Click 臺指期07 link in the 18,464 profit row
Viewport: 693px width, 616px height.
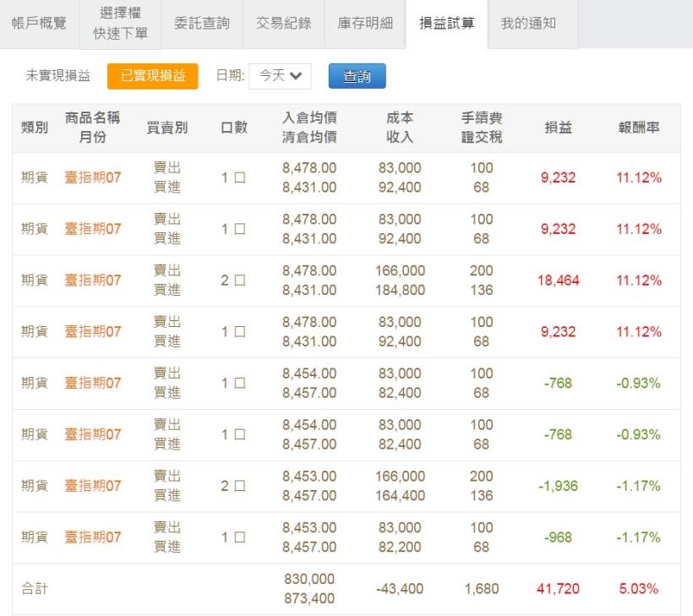click(x=92, y=280)
